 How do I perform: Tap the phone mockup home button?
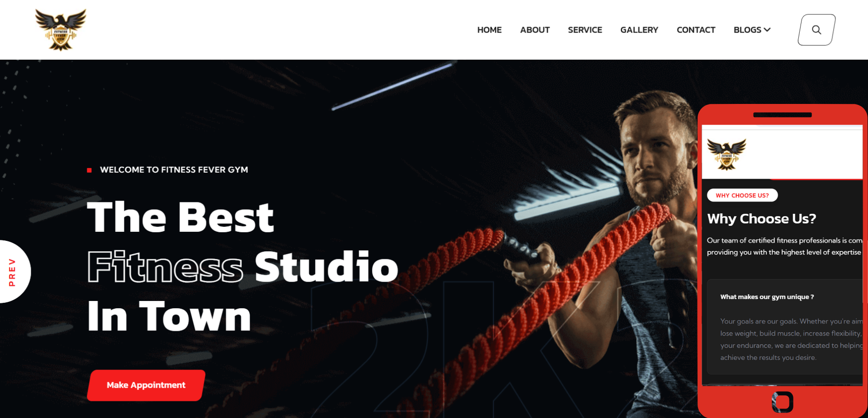[x=783, y=402]
